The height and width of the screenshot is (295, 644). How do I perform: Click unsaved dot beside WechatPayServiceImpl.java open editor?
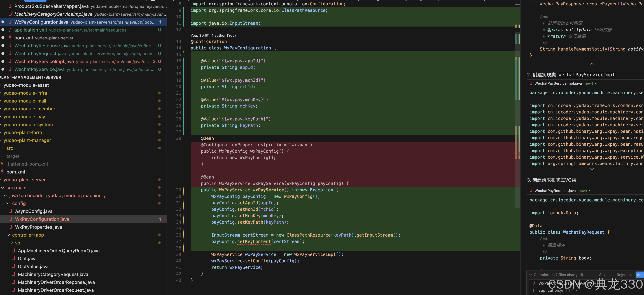[3, 61]
